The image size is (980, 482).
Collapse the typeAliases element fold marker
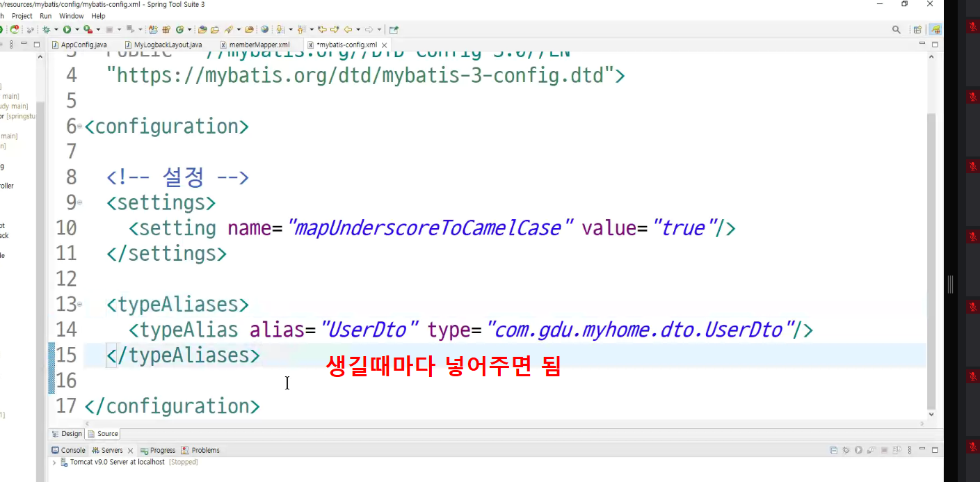point(79,305)
